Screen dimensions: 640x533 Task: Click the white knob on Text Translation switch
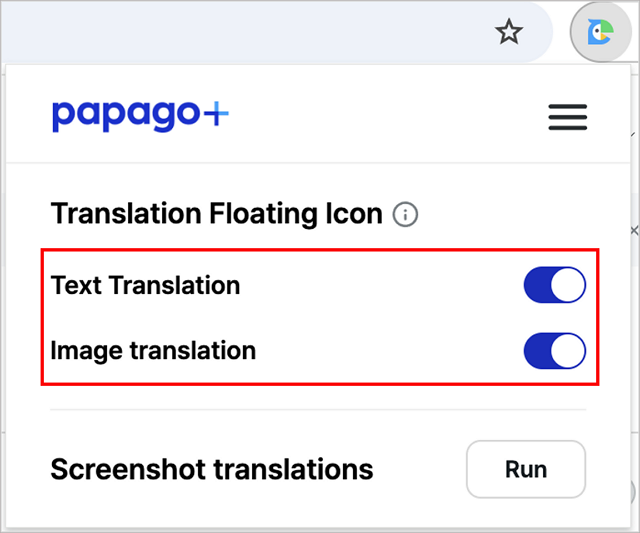point(568,285)
